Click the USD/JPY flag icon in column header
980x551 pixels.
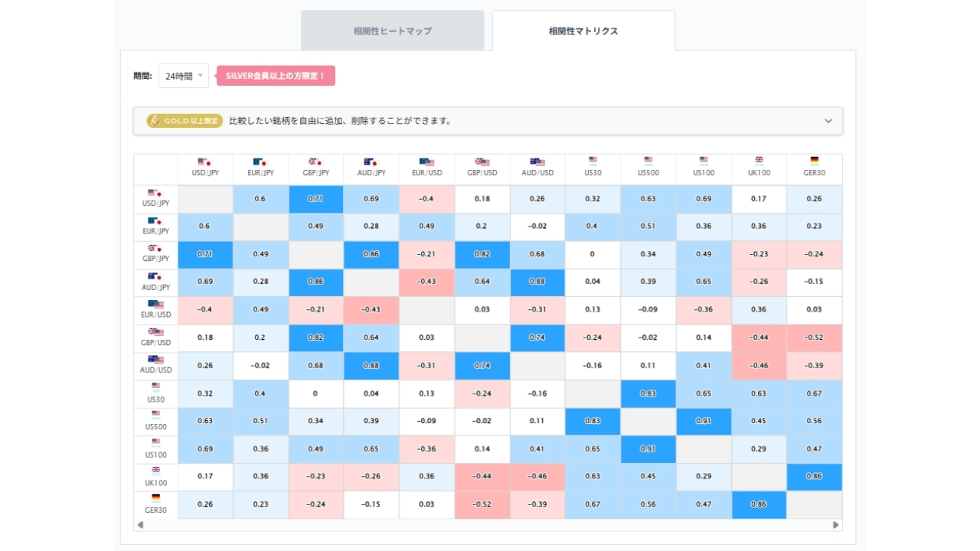204,161
